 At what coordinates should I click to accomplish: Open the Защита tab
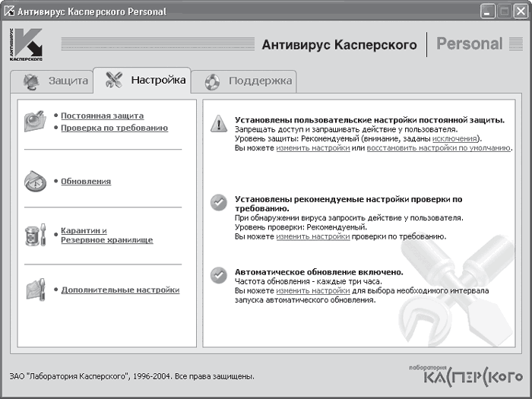point(52,81)
